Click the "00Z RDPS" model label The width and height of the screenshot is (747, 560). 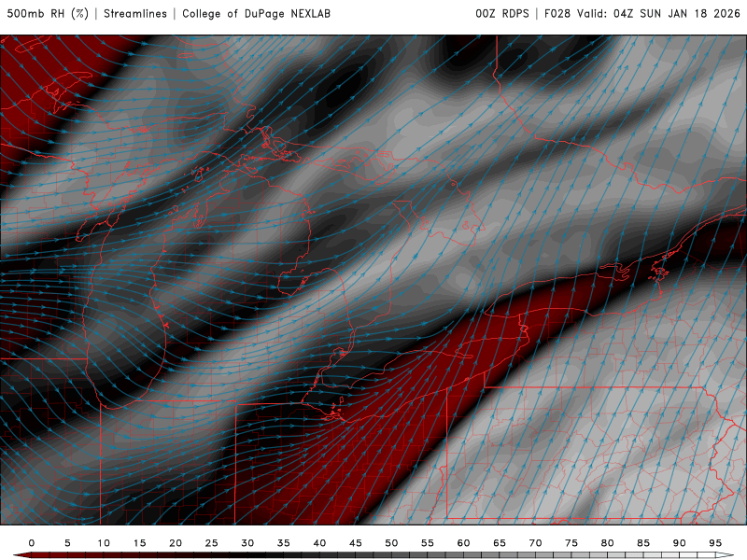point(502,14)
